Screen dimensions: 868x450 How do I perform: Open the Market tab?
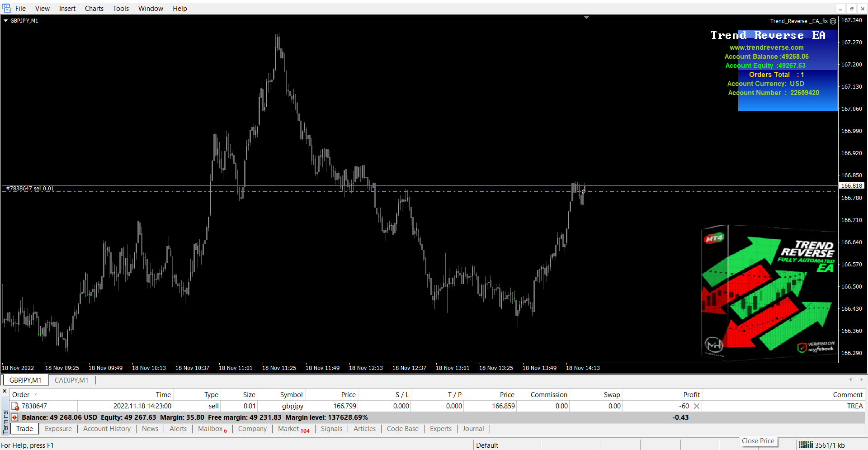pyautogui.click(x=293, y=429)
